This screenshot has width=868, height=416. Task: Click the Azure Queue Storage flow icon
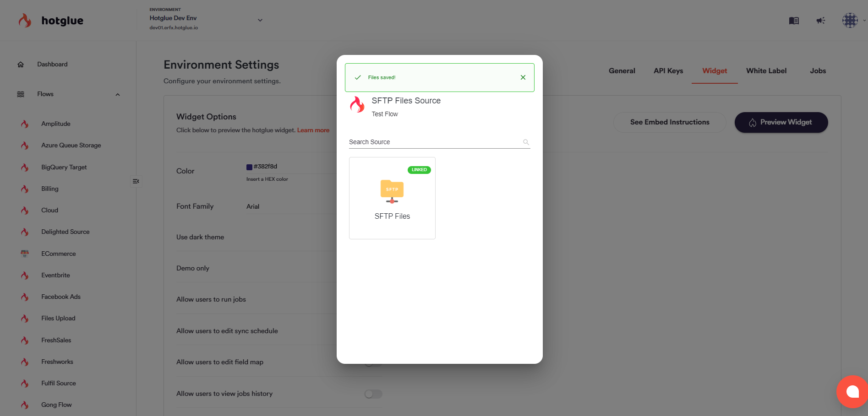(25, 146)
